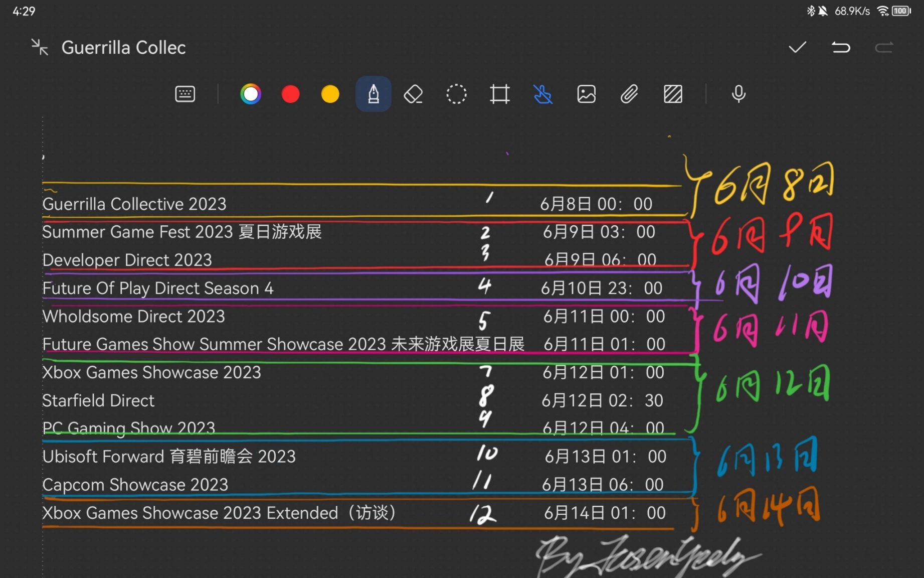Viewport: 924px width, 578px height.
Task: Open the multicolor palette picker
Action: coord(251,94)
